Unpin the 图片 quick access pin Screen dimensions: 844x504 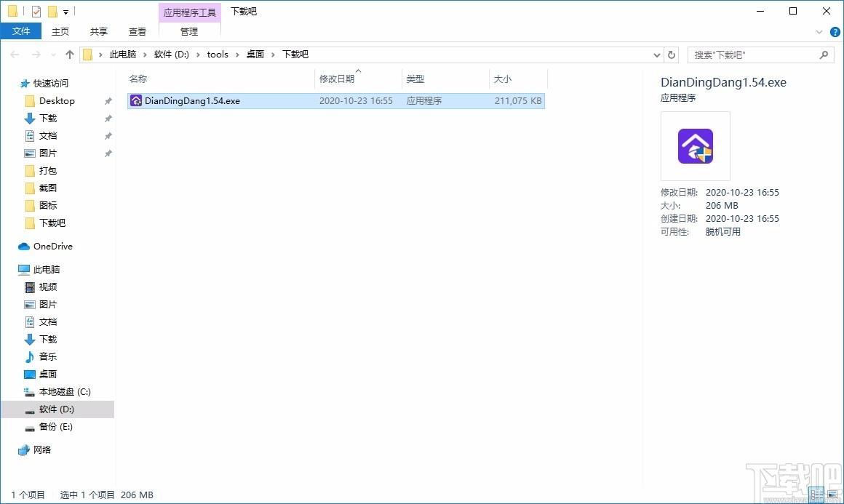tap(108, 153)
